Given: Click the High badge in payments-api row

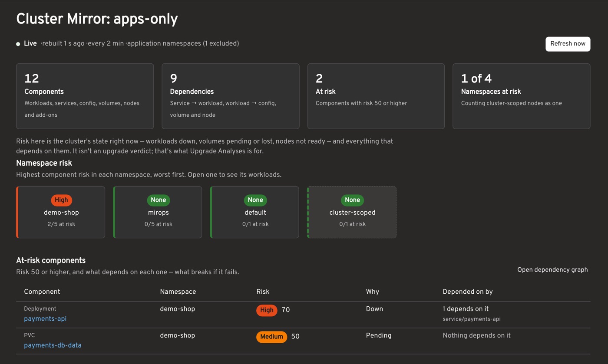Looking at the screenshot, I should click(x=267, y=310).
